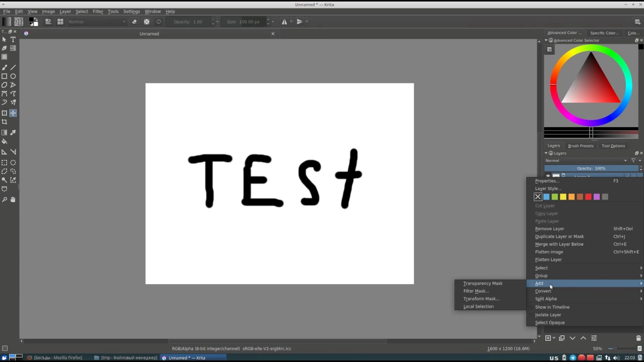
Task: Select the Elliptical Selection tool
Action: click(x=13, y=163)
